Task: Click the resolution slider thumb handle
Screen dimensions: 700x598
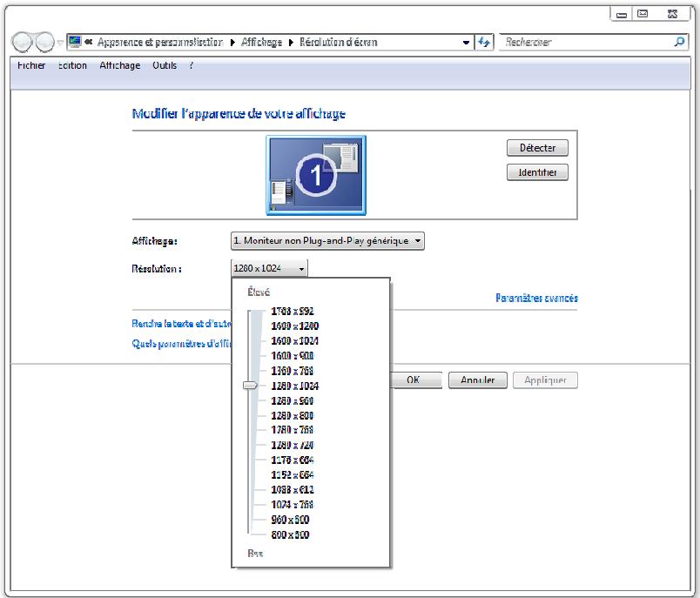Action: [250, 385]
